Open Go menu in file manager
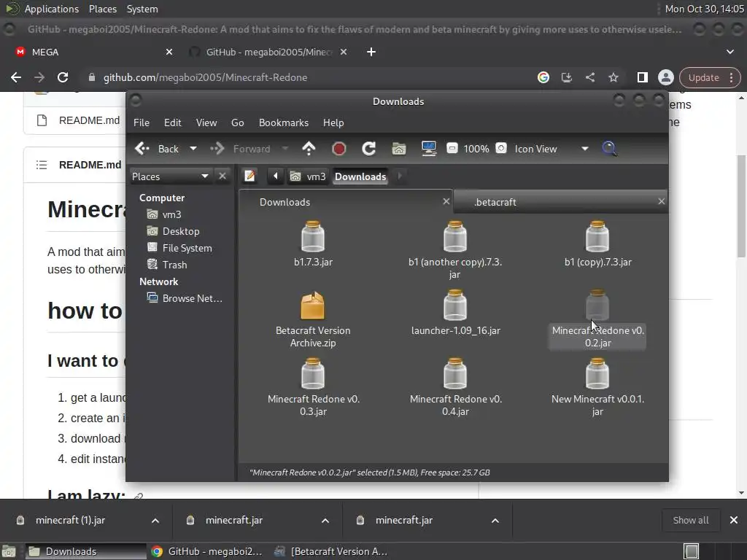The width and height of the screenshot is (747, 560). [237, 122]
